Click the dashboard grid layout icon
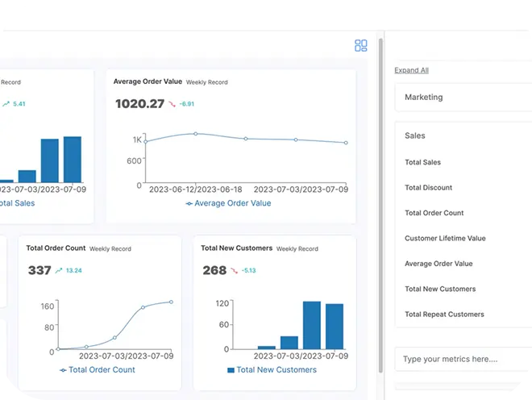Screen dimensions: 532x400 coord(361,46)
